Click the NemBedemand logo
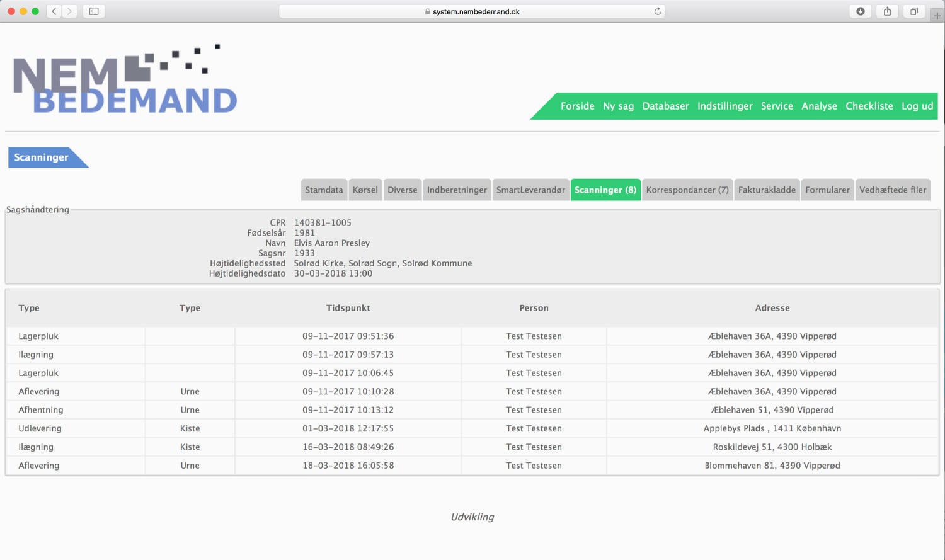The width and height of the screenshot is (945, 560). [x=125, y=80]
